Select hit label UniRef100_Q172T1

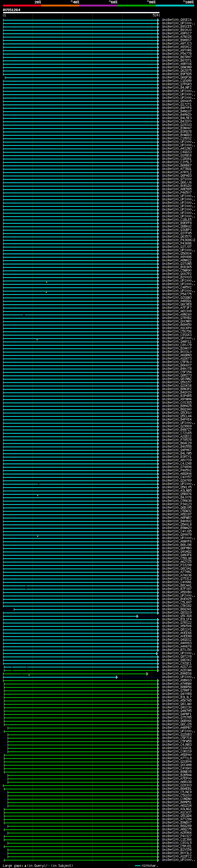coord(177,104)
